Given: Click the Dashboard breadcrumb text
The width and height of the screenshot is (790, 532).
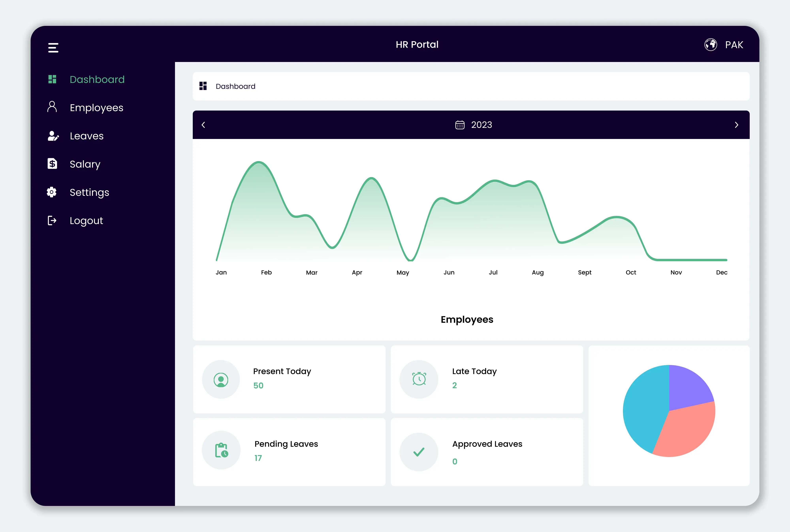Looking at the screenshot, I should (235, 86).
